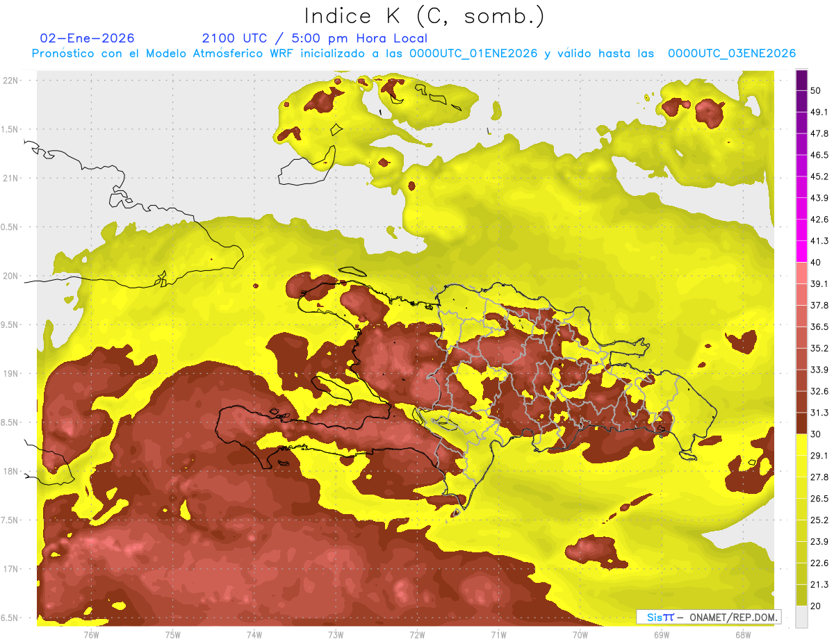The width and height of the screenshot is (834, 644).
Task: Click the colorbar value '42.6'
Action: click(x=819, y=220)
